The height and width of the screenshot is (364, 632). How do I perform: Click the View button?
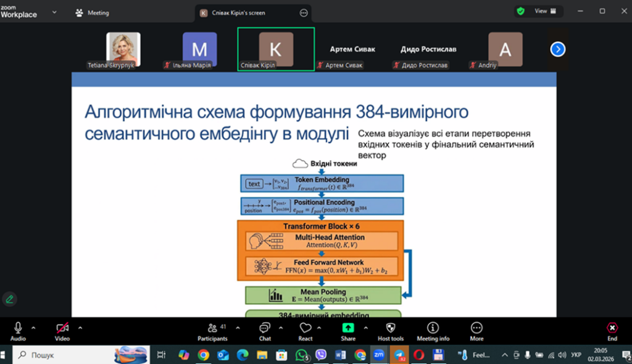point(546,11)
